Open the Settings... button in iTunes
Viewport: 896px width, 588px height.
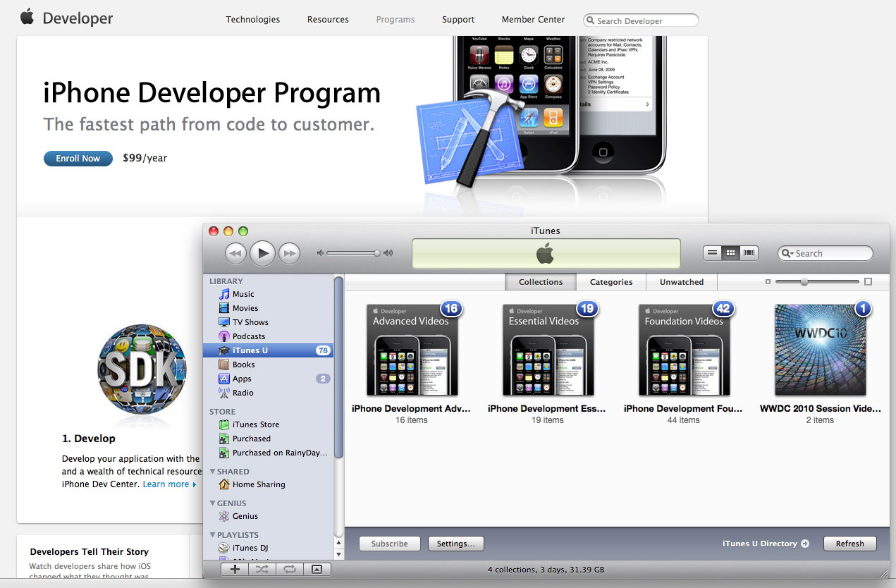pos(456,544)
